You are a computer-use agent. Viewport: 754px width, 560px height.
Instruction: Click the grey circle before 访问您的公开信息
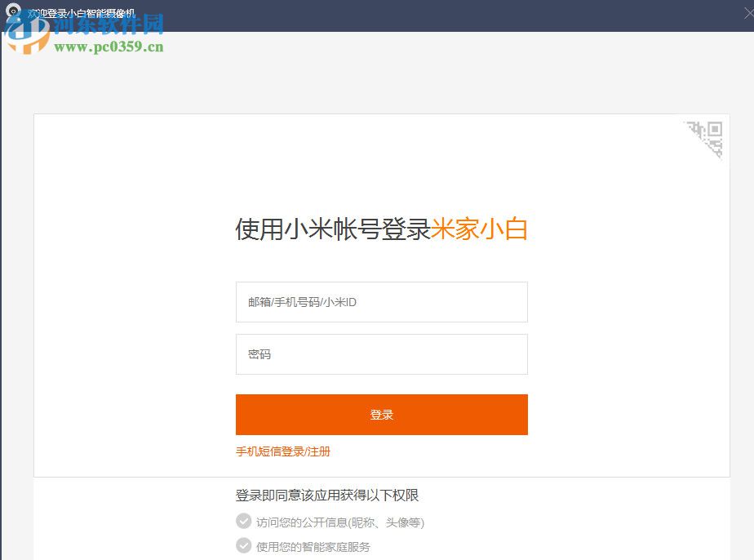(x=243, y=521)
